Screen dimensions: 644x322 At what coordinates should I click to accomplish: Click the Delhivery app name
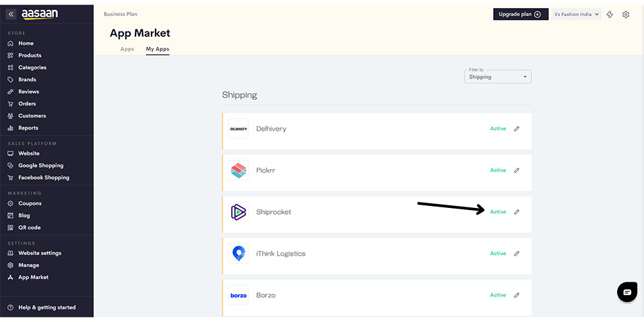(271, 129)
